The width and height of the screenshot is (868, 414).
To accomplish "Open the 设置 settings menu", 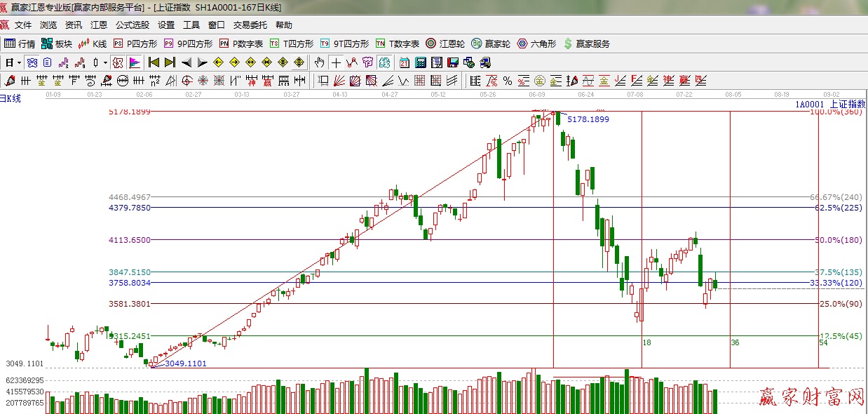I will (x=166, y=25).
